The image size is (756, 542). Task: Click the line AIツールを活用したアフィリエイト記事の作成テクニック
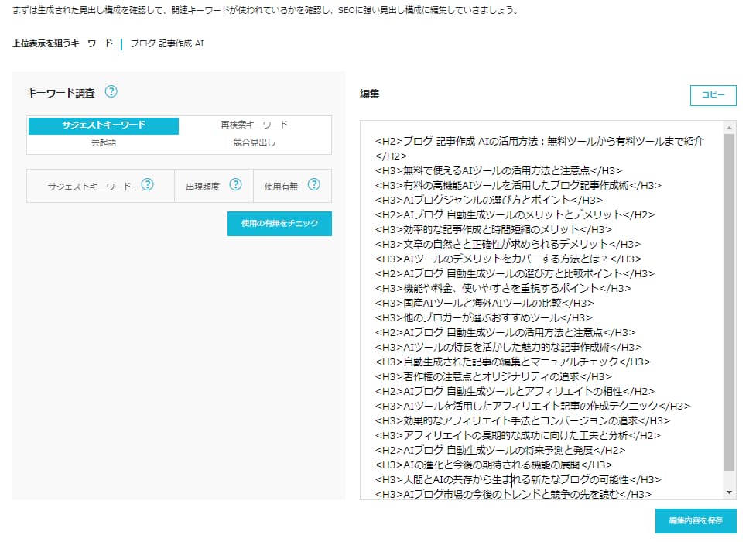coord(533,406)
